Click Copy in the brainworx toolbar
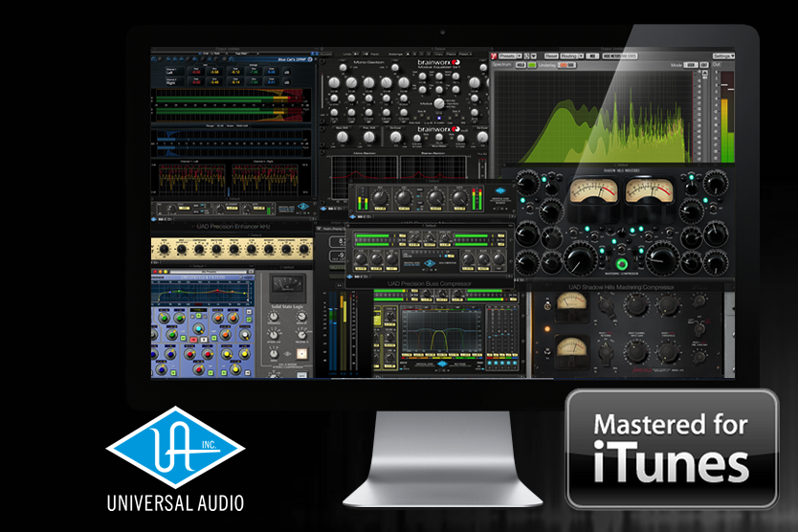Screen dimensions: 798x532 click(x=437, y=54)
